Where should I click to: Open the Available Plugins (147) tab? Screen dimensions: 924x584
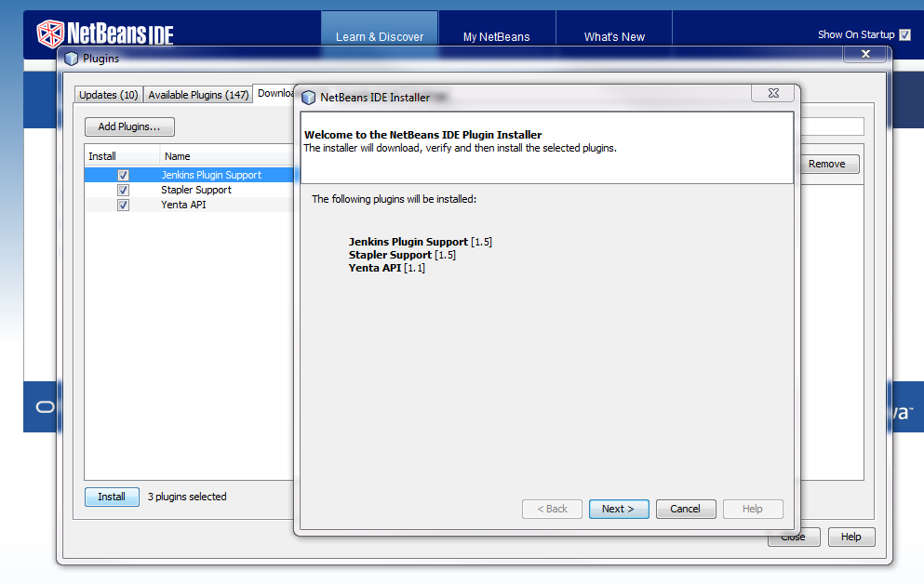pyautogui.click(x=198, y=95)
